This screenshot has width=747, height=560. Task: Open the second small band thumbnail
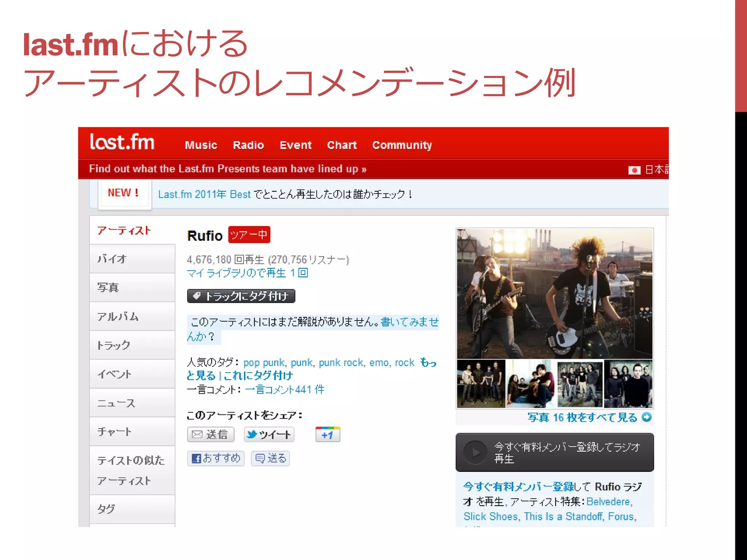click(530, 384)
